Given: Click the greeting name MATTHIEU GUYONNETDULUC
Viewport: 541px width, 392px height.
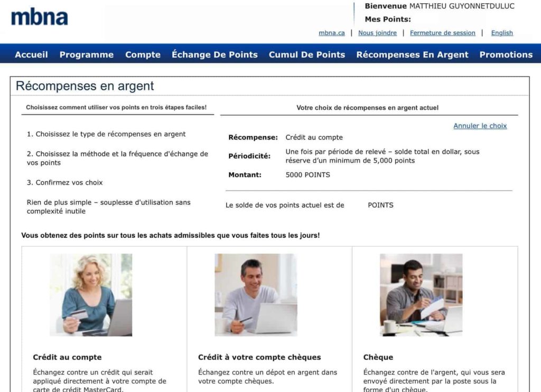Looking at the screenshot, I should click(462, 6).
